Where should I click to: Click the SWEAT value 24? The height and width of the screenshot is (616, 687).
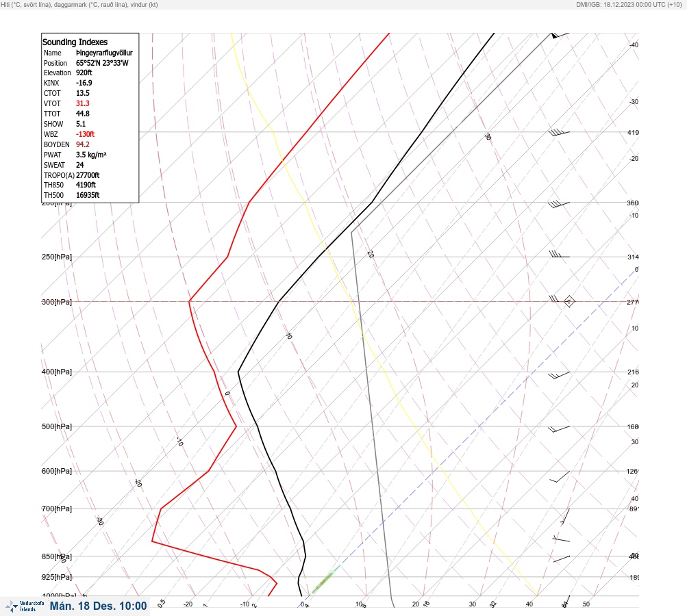pos(79,165)
